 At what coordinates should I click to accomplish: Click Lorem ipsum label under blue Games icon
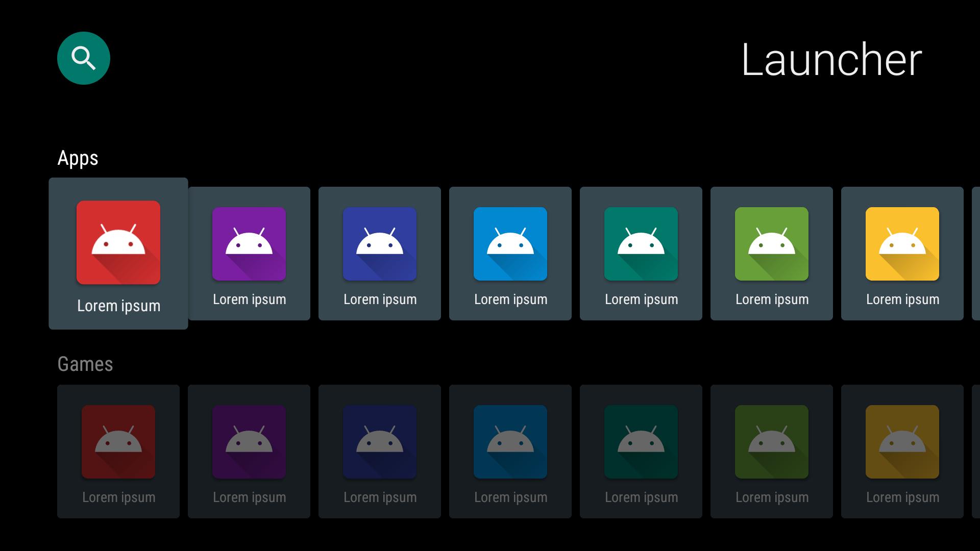point(510,497)
